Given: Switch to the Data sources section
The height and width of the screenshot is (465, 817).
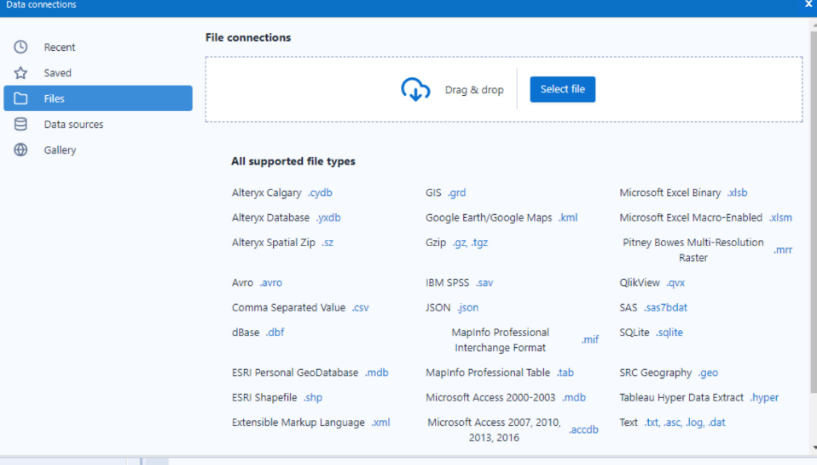Looking at the screenshot, I should pos(73,124).
